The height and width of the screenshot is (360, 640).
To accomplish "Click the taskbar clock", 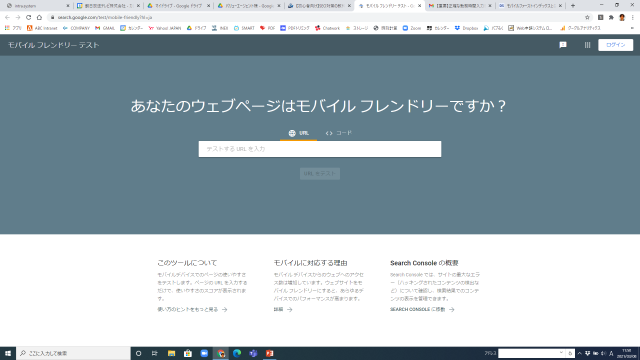I will point(627,353).
